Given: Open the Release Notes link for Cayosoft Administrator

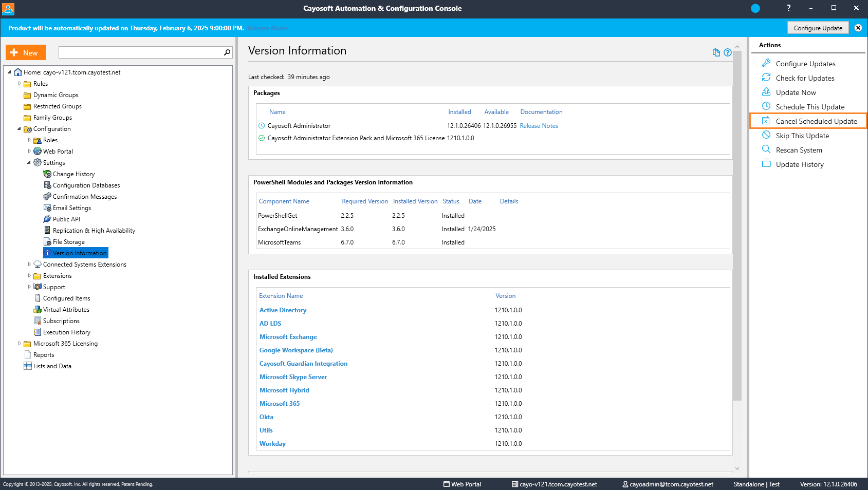Looking at the screenshot, I should click(539, 126).
